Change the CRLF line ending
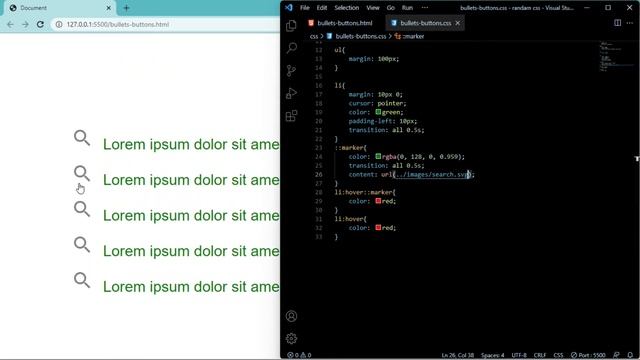The image size is (640, 360). click(540, 355)
